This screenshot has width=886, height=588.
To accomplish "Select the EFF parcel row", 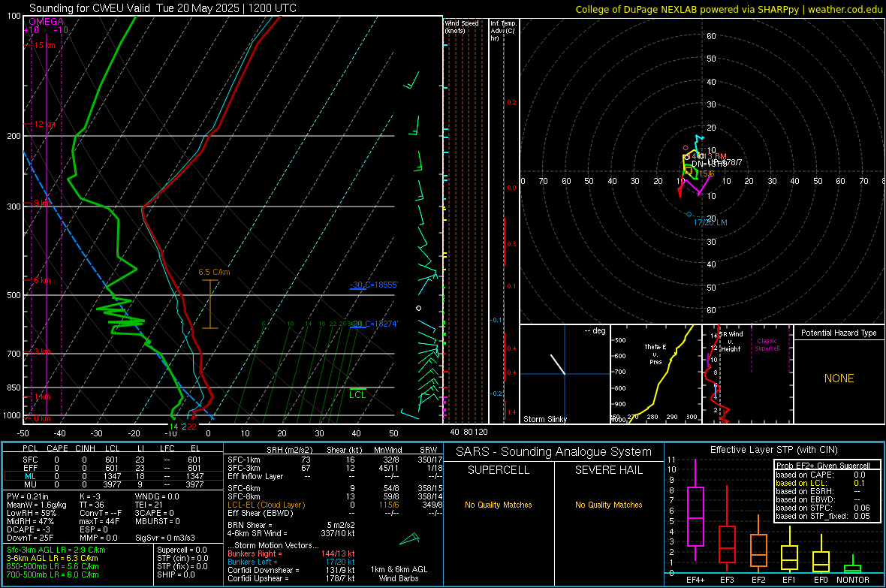I will (x=113, y=468).
